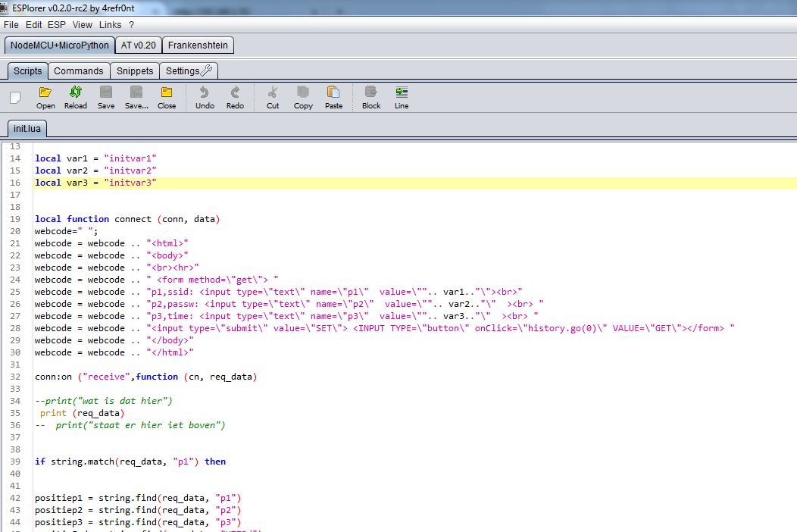Click the print (req_data) line

point(83,413)
